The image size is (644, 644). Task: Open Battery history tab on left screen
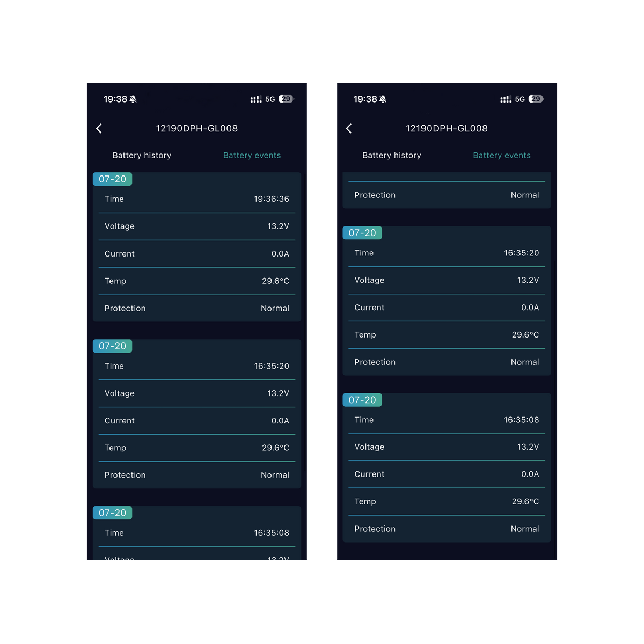(x=142, y=155)
